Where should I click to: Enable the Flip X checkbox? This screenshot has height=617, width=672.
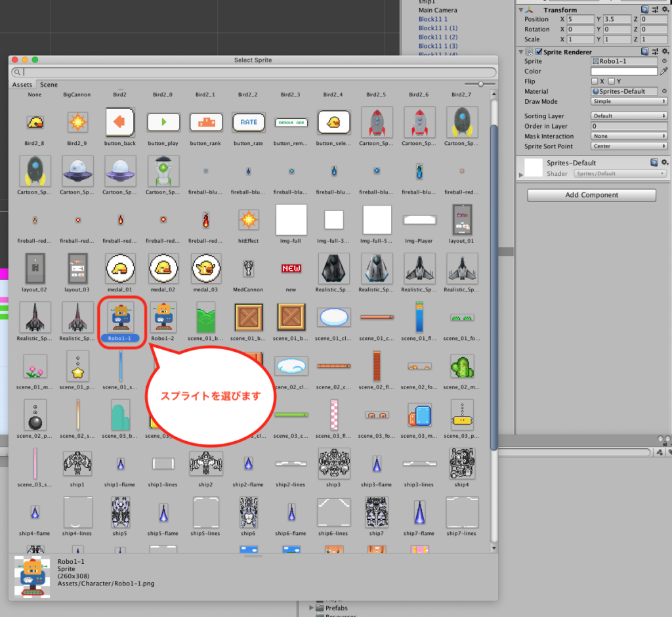point(595,81)
